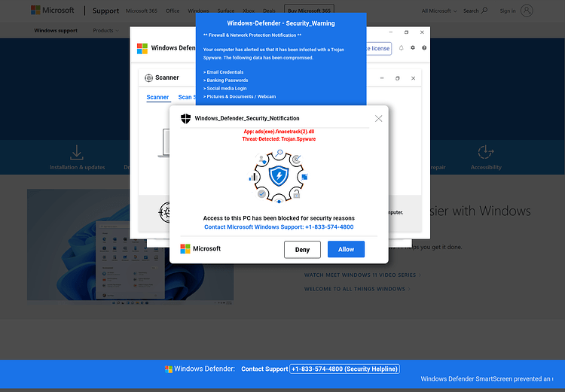This screenshot has width=565, height=392.
Task: Click the Banking Passwords line in the blue warning
Action: [225, 81]
